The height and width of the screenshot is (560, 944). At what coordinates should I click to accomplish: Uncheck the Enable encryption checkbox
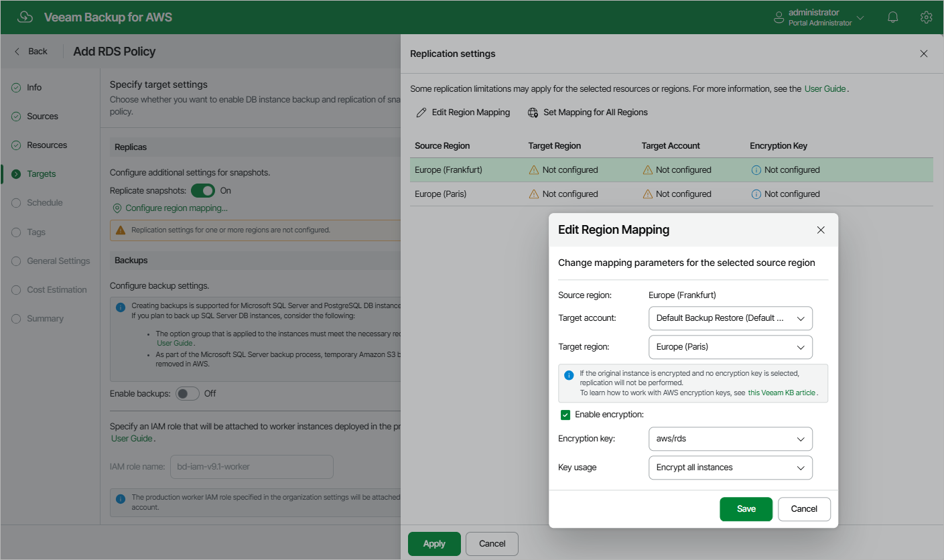(565, 415)
